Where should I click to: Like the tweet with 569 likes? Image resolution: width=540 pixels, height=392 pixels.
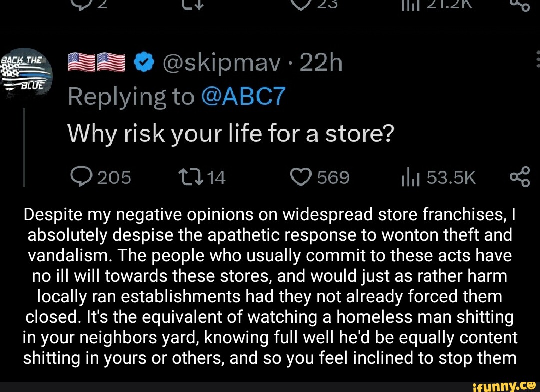click(301, 177)
